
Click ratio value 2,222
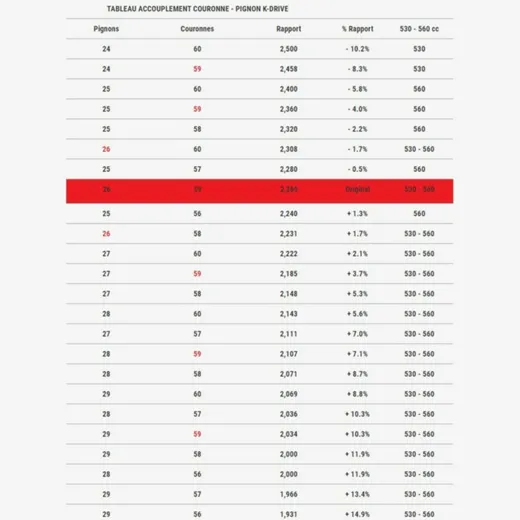(289, 254)
